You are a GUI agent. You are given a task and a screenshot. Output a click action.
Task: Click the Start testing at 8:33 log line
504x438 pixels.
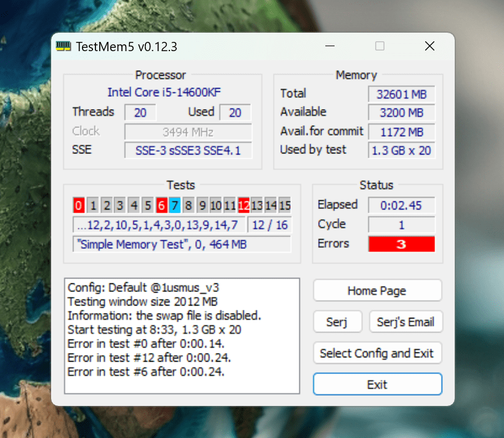coord(155,330)
